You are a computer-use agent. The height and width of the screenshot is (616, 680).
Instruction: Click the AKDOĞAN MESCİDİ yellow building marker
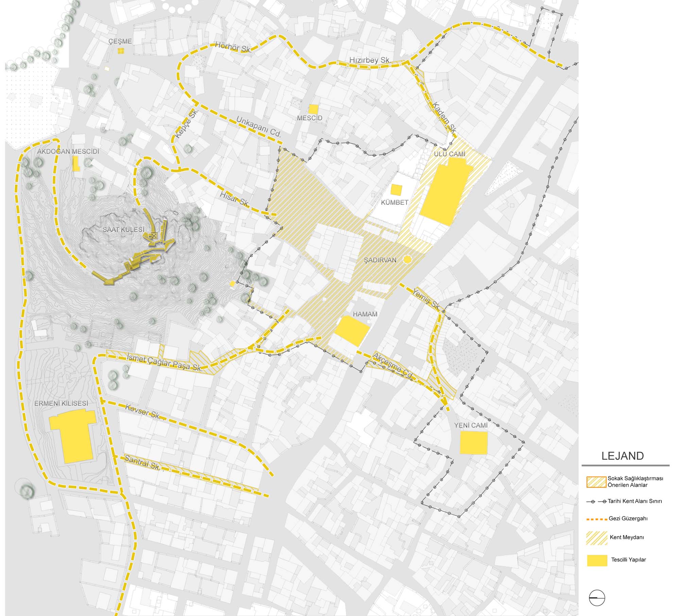tap(76, 164)
